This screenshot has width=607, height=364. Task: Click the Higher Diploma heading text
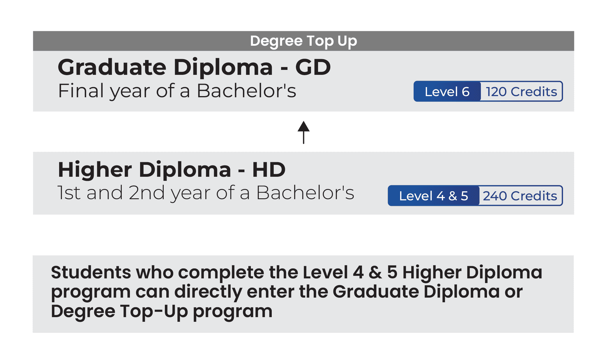pos(144,169)
